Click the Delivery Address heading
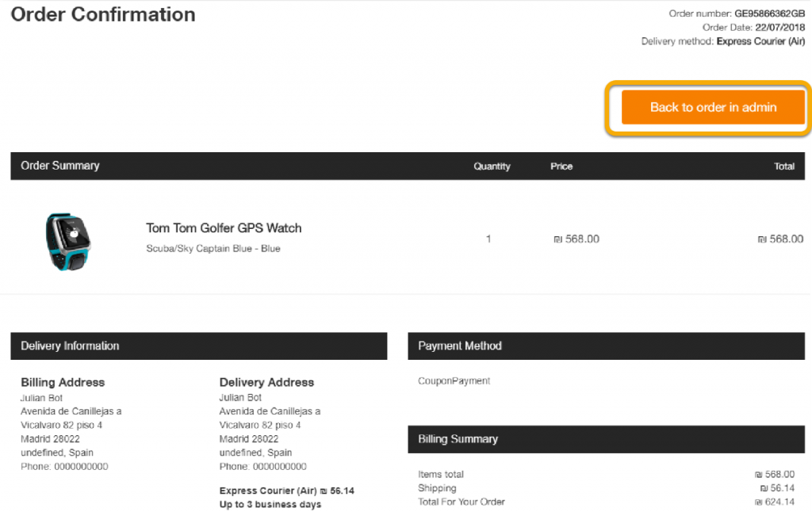The width and height of the screenshot is (812, 512). pyautogui.click(x=266, y=382)
